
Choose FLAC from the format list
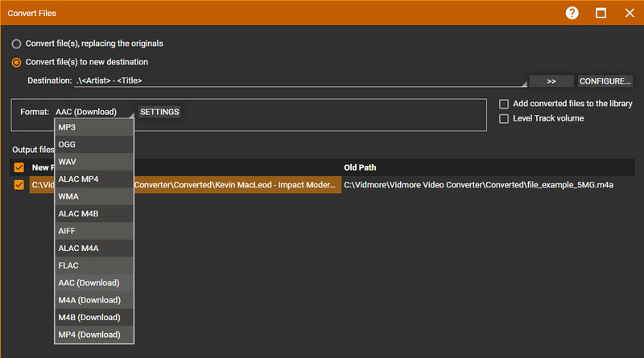pos(93,265)
